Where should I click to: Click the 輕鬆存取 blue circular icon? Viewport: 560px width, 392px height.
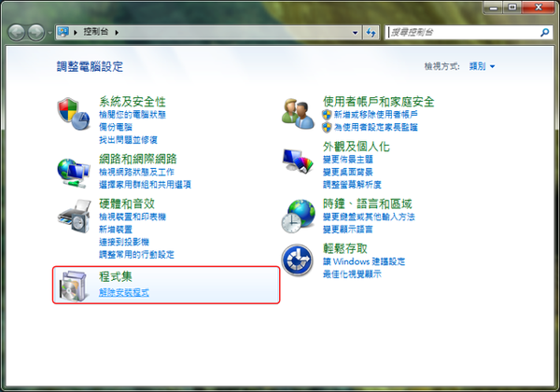(297, 260)
